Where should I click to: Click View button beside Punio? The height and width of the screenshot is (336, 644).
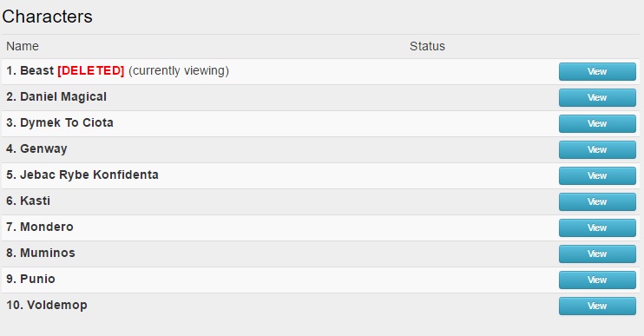597,280
